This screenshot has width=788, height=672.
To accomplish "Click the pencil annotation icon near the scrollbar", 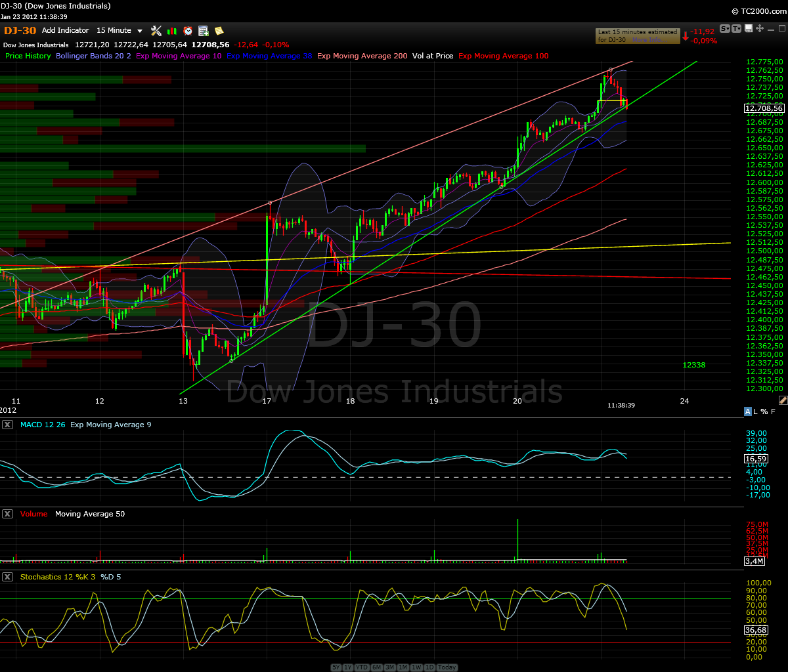I will [x=783, y=399].
